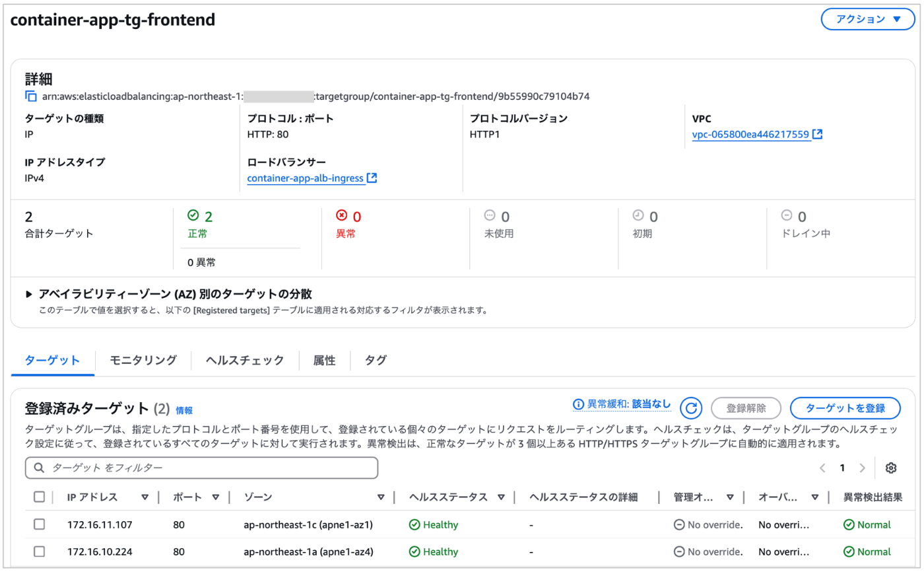Click zone cell ap-northeast-1c (apne1-az1)
This screenshot has height=572, width=924.
point(309,525)
